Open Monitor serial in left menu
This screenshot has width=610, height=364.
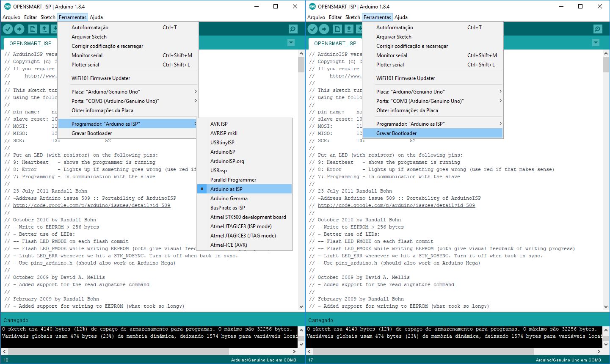[128, 55]
